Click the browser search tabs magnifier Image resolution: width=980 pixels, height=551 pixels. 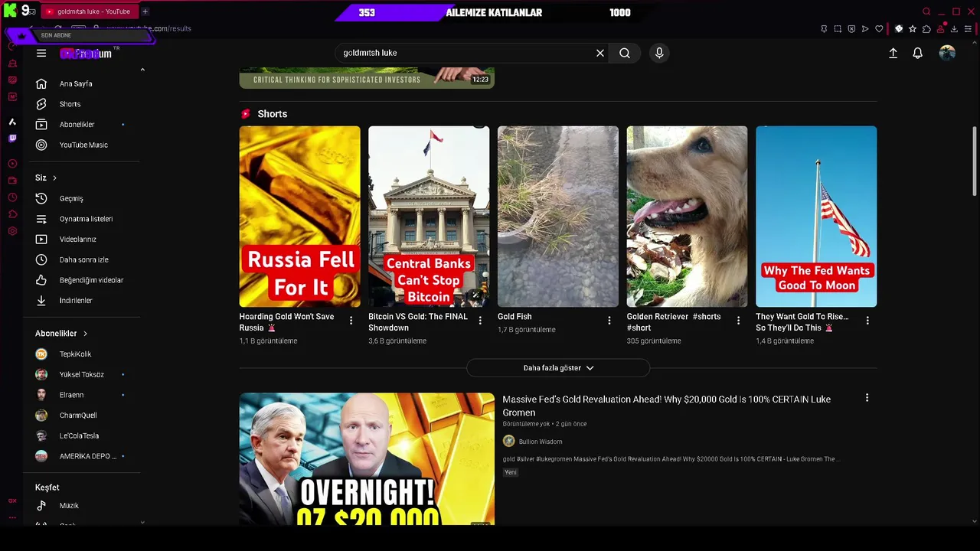(x=926, y=11)
